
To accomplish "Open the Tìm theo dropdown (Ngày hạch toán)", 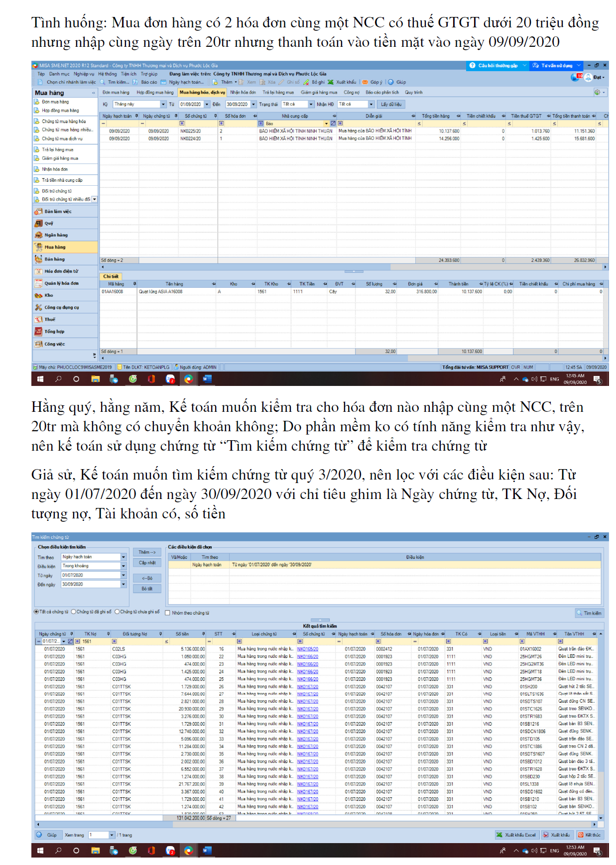I will 123,557.
